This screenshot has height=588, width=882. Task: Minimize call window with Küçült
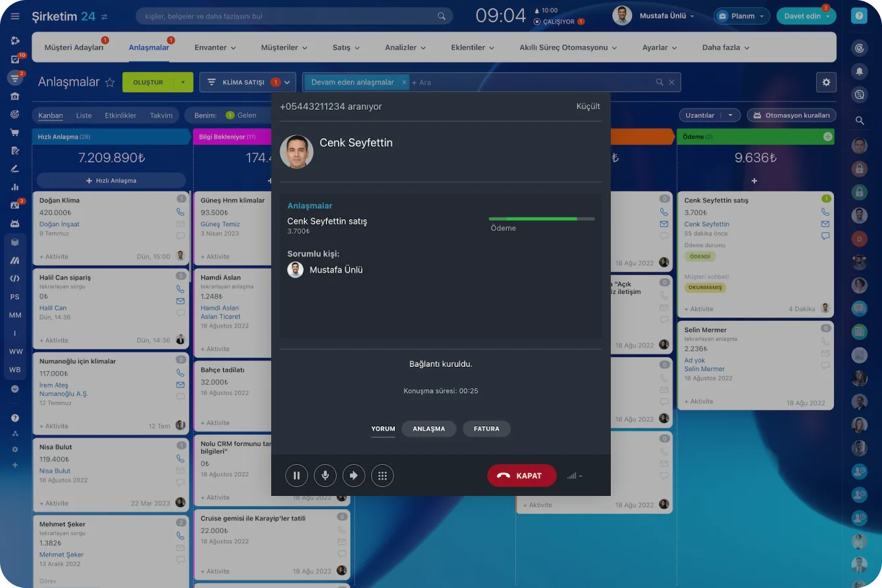click(x=588, y=107)
